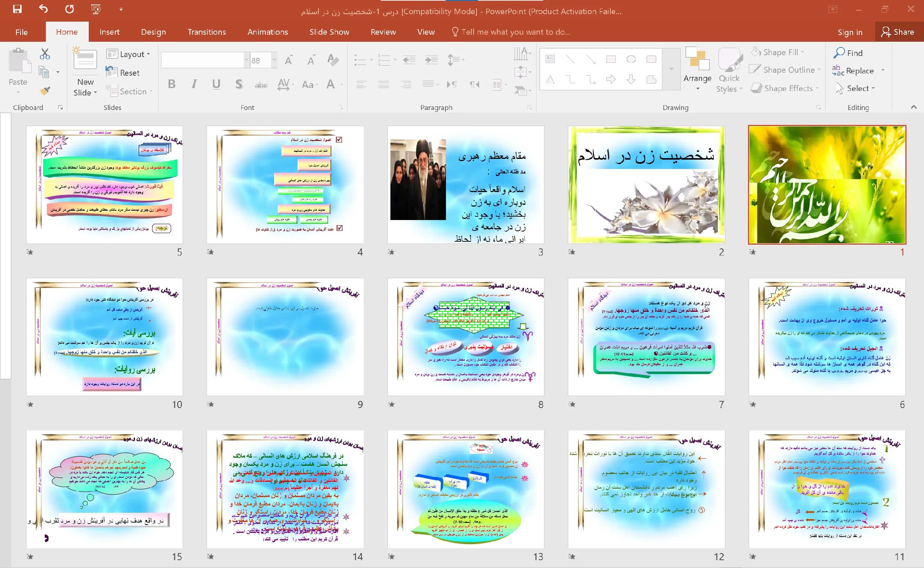Viewport: 924px width, 568px height.
Task: Reset slide layout with Reset
Action: (x=123, y=72)
